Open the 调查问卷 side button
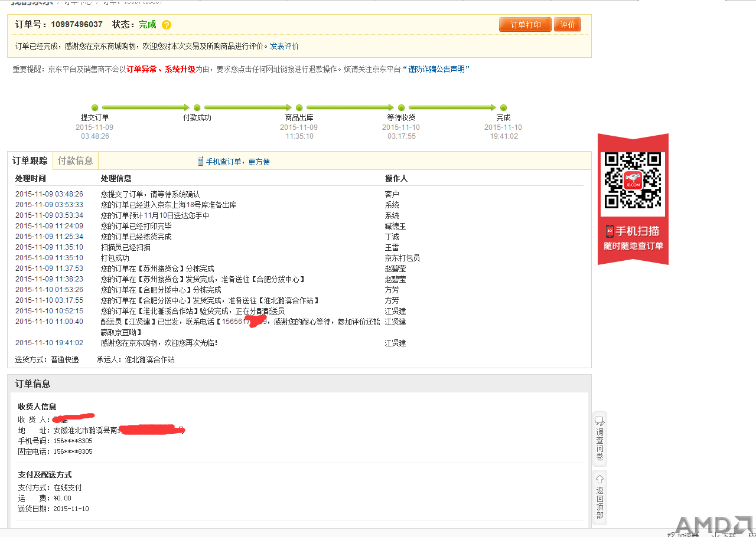The image size is (756, 537). pyautogui.click(x=599, y=438)
